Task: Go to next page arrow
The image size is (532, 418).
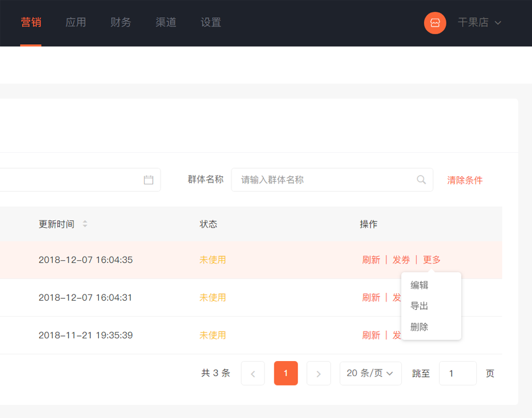Action: 319,373
